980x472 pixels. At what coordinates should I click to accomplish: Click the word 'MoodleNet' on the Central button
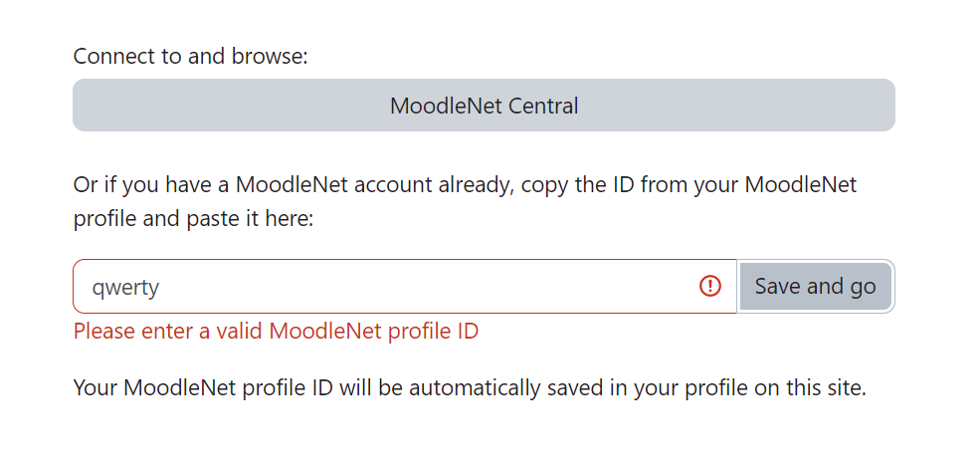pyautogui.click(x=447, y=106)
